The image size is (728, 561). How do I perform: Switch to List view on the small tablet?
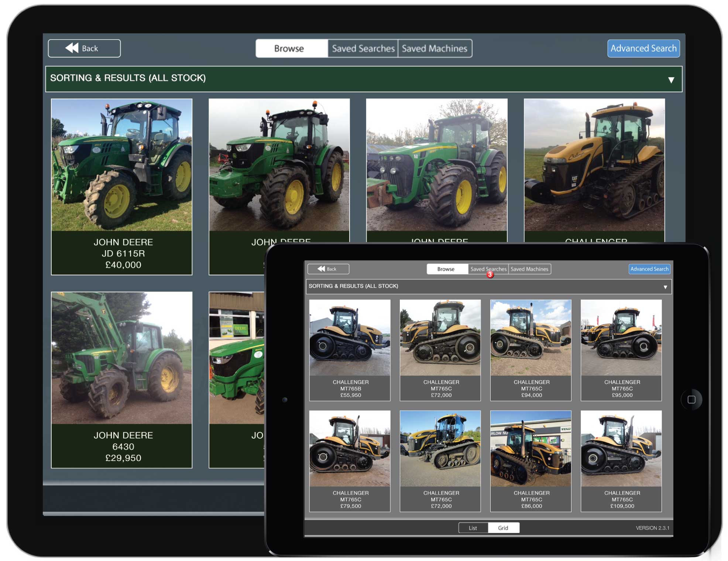(473, 528)
